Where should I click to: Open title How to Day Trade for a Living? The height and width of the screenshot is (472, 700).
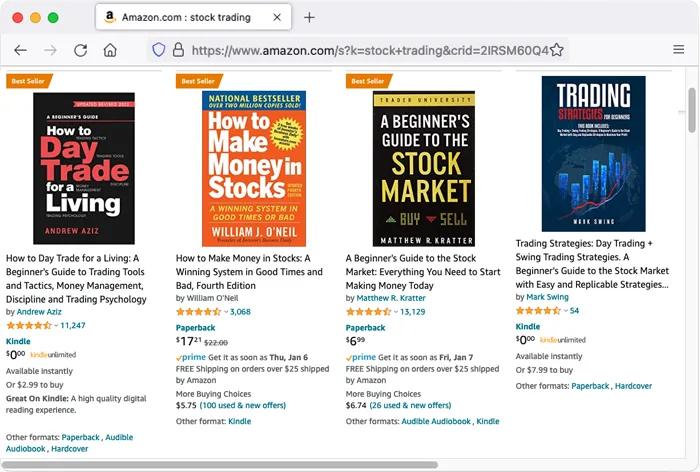click(76, 279)
